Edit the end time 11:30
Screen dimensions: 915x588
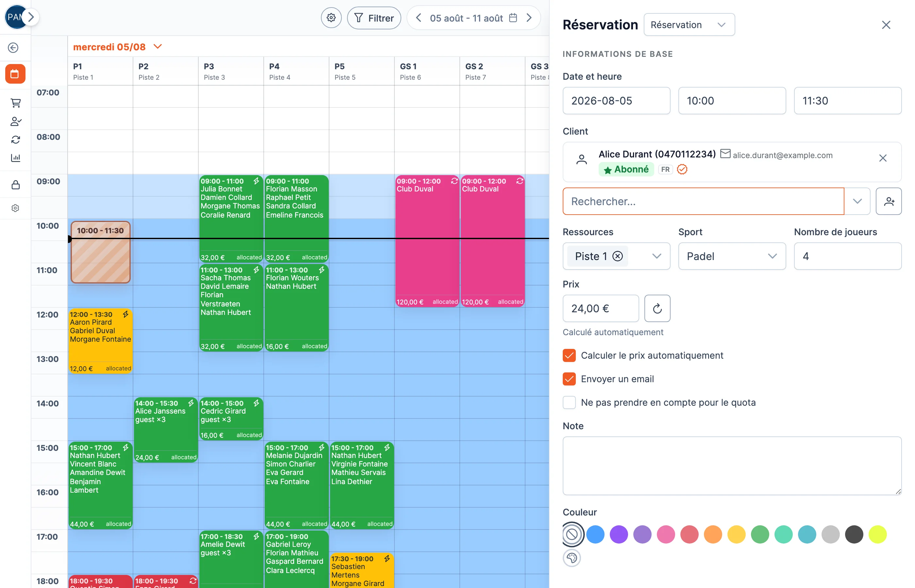point(847,101)
